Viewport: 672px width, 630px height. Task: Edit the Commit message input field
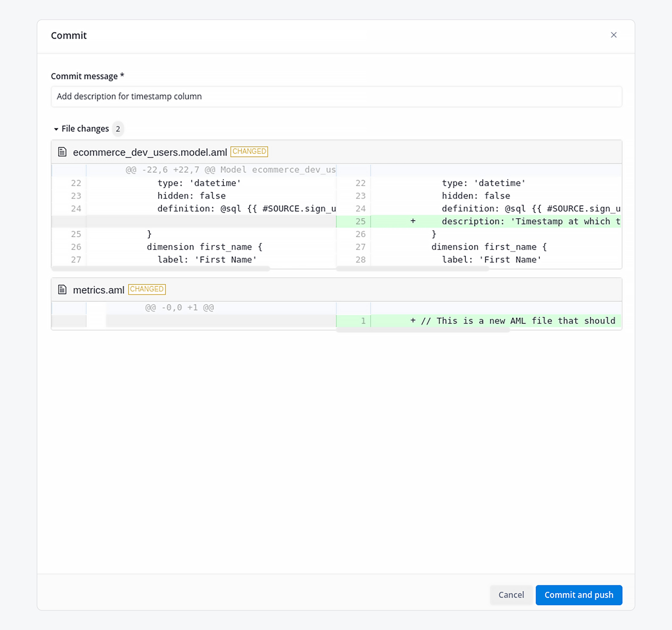(336, 97)
